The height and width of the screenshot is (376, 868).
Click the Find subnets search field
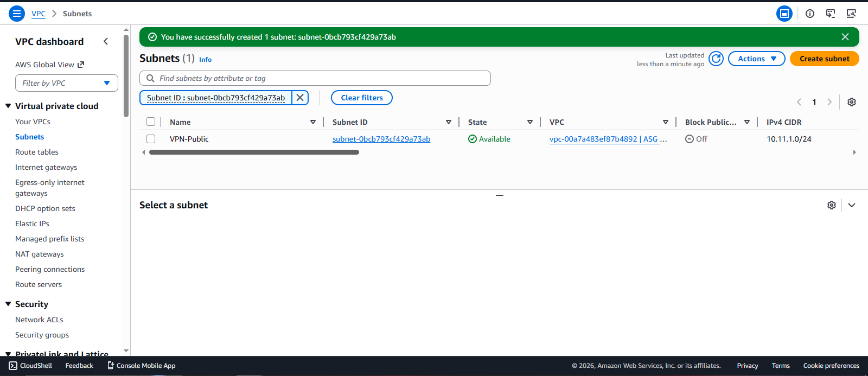coord(315,78)
